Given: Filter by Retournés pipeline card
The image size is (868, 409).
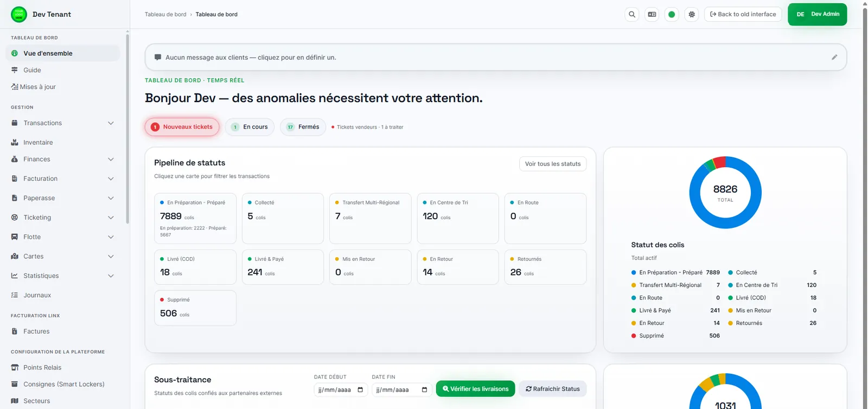Looking at the screenshot, I should point(545,267).
